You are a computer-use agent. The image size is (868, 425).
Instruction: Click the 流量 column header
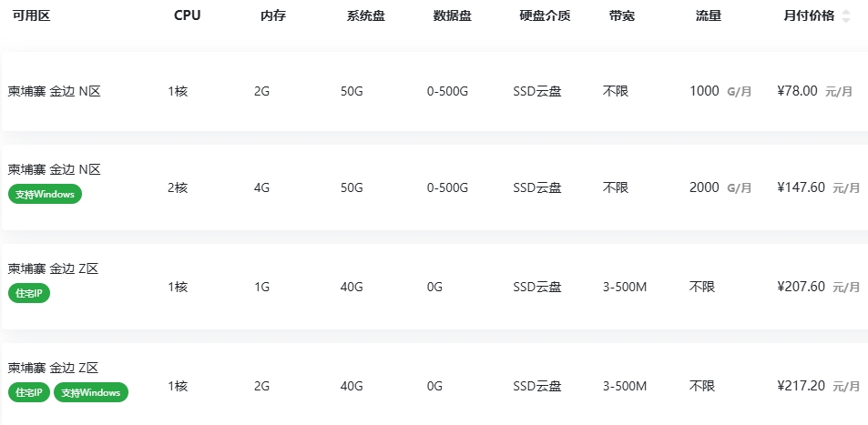tap(709, 16)
